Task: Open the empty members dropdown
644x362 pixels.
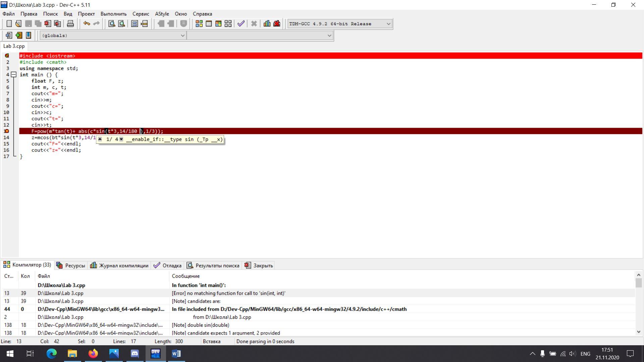Action: tap(329, 36)
